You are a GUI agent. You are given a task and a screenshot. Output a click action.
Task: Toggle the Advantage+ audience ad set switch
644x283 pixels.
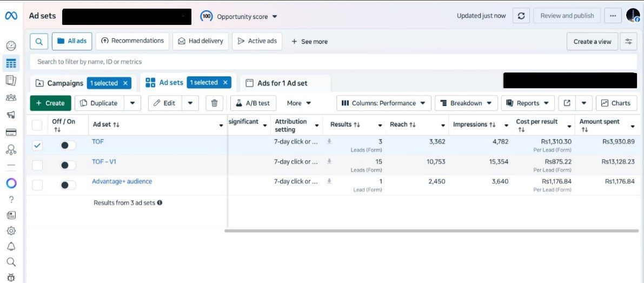tap(68, 185)
